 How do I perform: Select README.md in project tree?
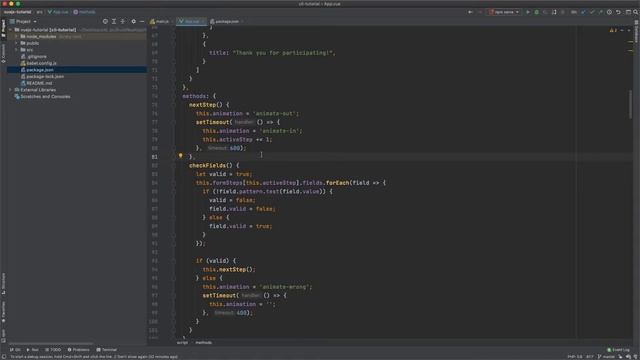39,83
